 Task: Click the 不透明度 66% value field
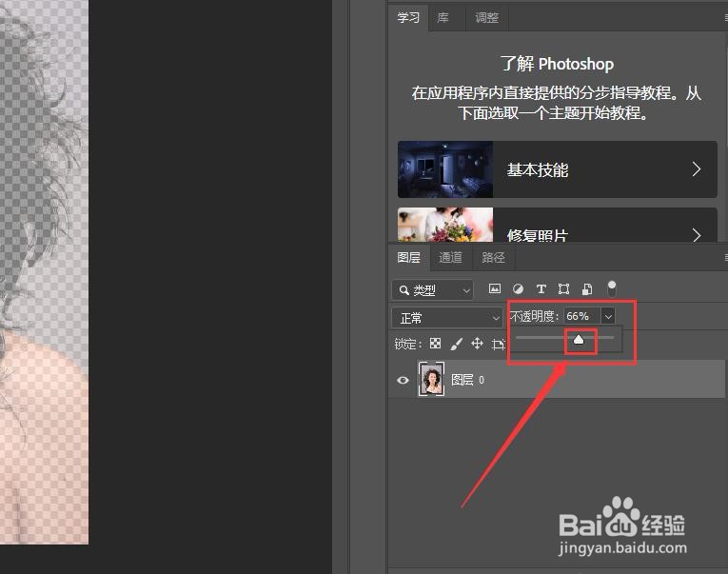[581, 316]
